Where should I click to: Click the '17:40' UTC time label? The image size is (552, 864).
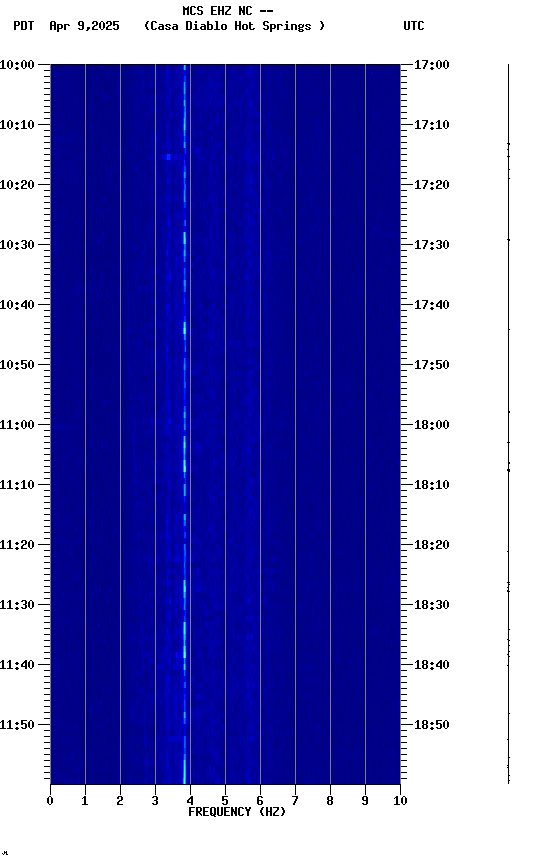432,305
